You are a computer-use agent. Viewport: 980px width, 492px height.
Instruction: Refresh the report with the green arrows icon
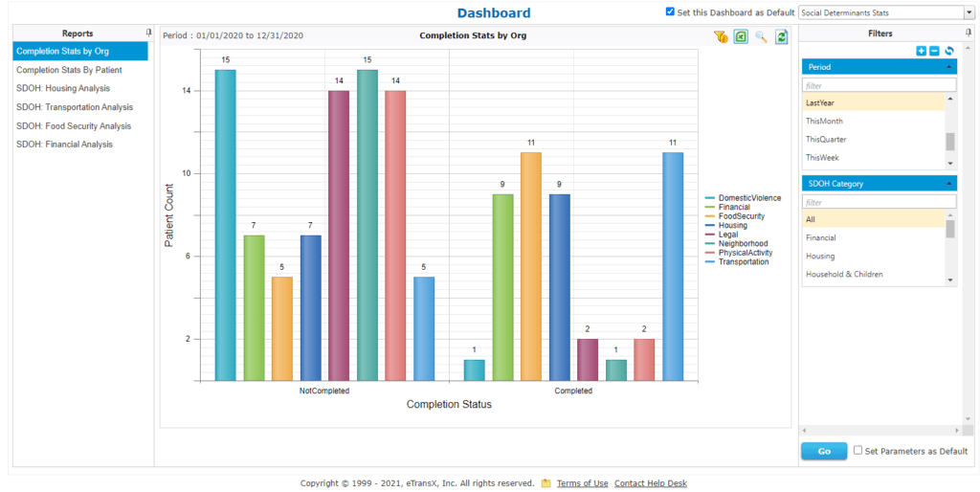click(x=782, y=36)
